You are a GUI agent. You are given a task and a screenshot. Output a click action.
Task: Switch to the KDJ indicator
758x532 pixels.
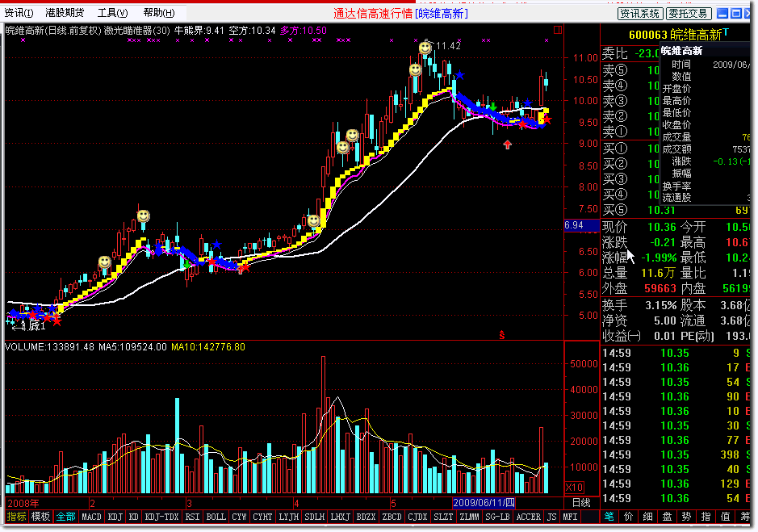coord(115,517)
